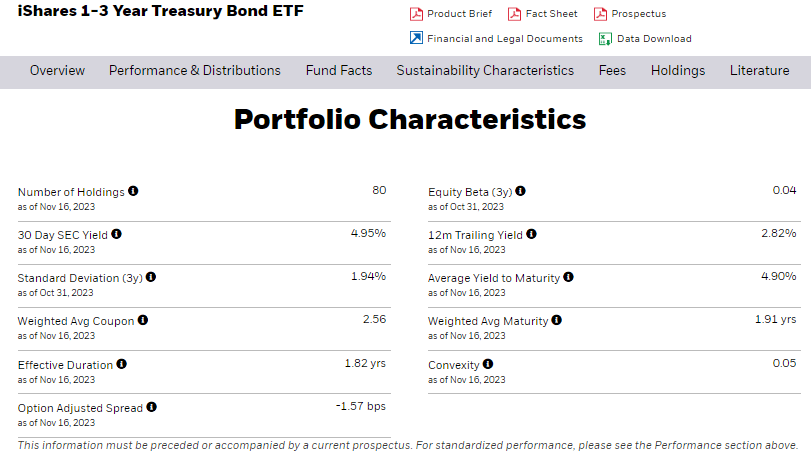Open Financial and Legal Documents link
811x455 pixels.
click(x=505, y=39)
